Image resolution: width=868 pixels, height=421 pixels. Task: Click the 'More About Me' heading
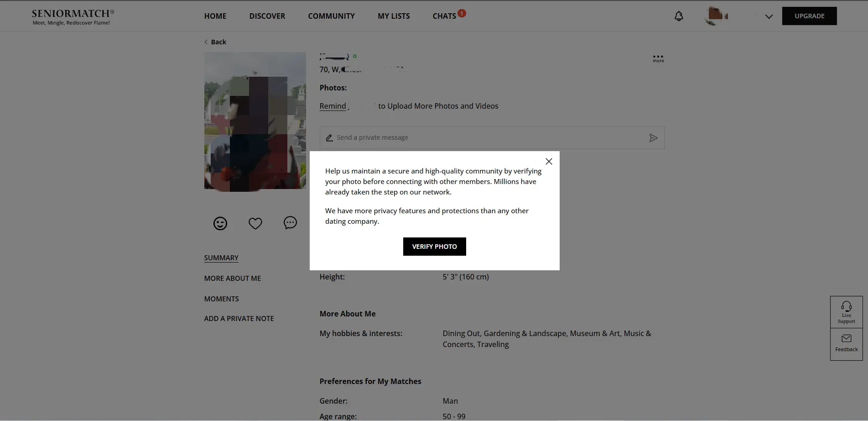click(x=348, y=314)
